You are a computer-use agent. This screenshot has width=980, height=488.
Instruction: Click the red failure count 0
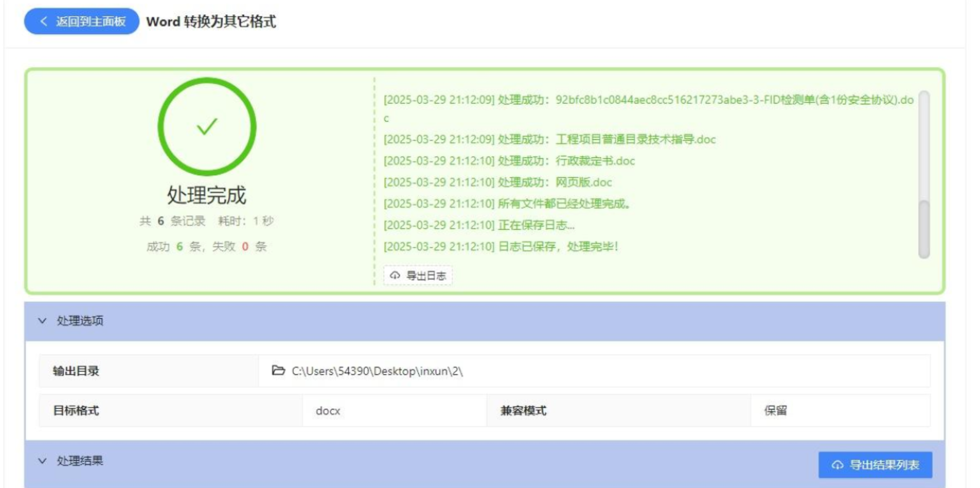tap(245, 246)
